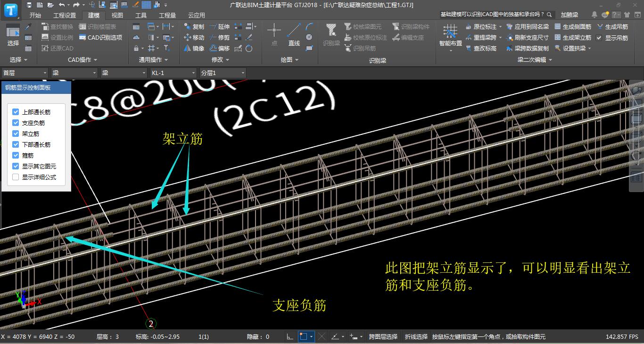Click 跨图层选择 in status bar

pyautogui.click(x=383, y=336)
